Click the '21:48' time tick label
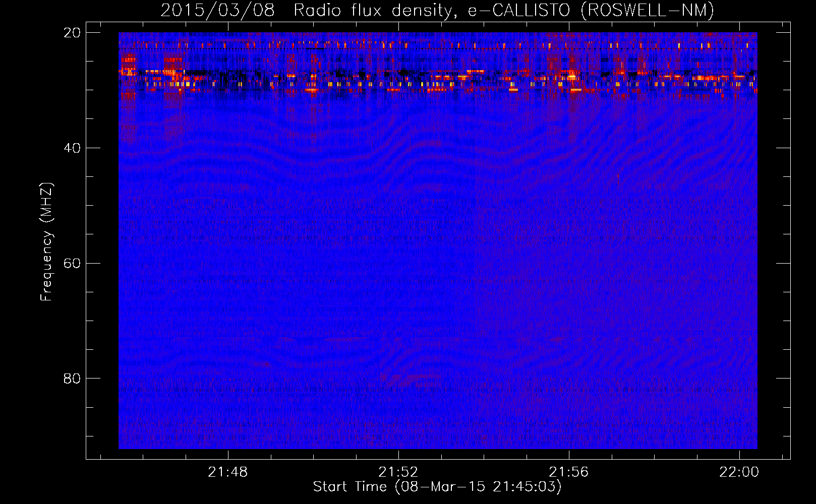816x504 pixels. pos(228,472)
